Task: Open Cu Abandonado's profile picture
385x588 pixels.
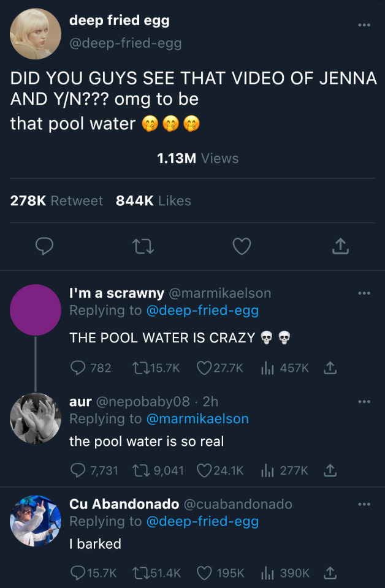Action: 36,521
